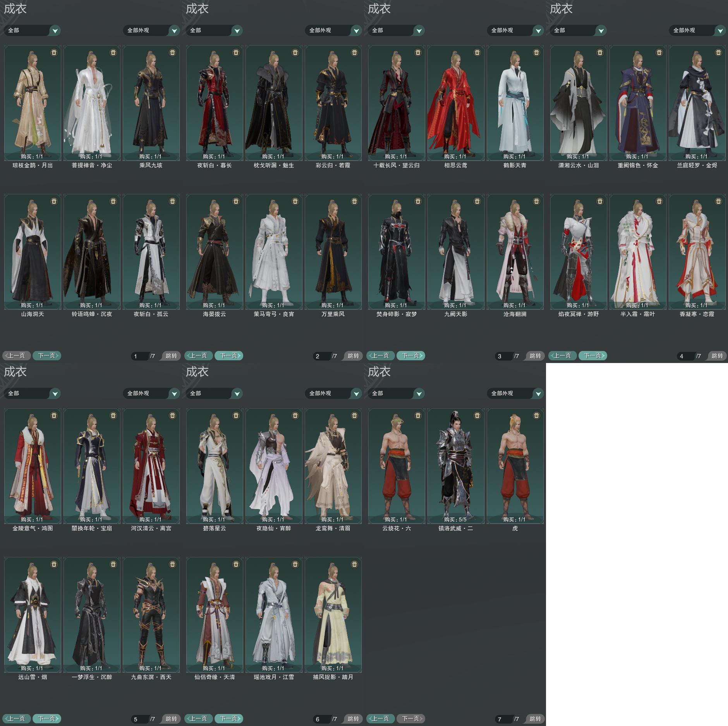Screen dimensions: 728x726
Task: Remove 捕风捉影·踏月 using its trash icon
Action: (354, 564)
